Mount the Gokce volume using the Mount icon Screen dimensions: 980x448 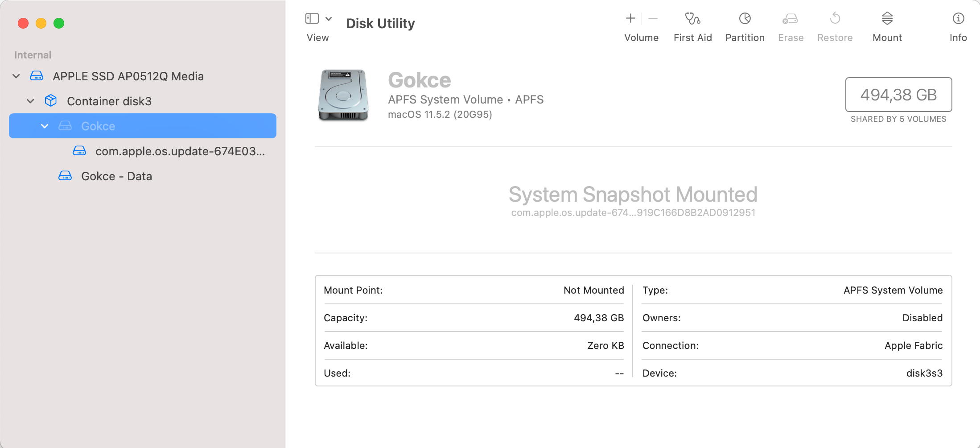[x=887, y=26]
